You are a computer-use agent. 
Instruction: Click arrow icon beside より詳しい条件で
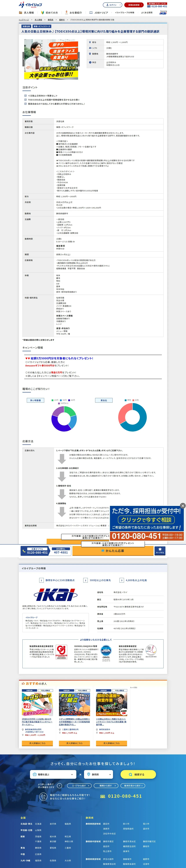(x=59, y=786)
